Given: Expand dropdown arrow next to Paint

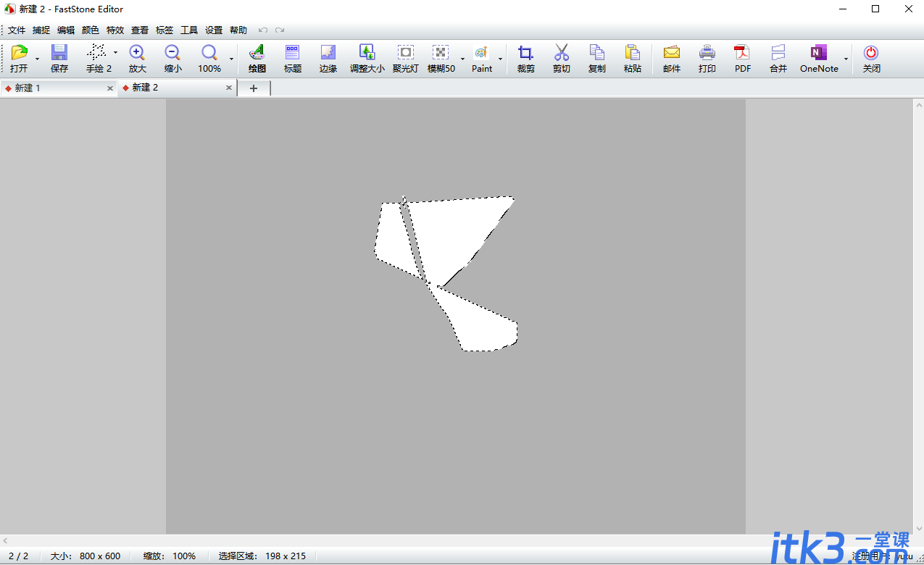Looking at the screenshot, I should pyautogui.click(x=499, y=58).
